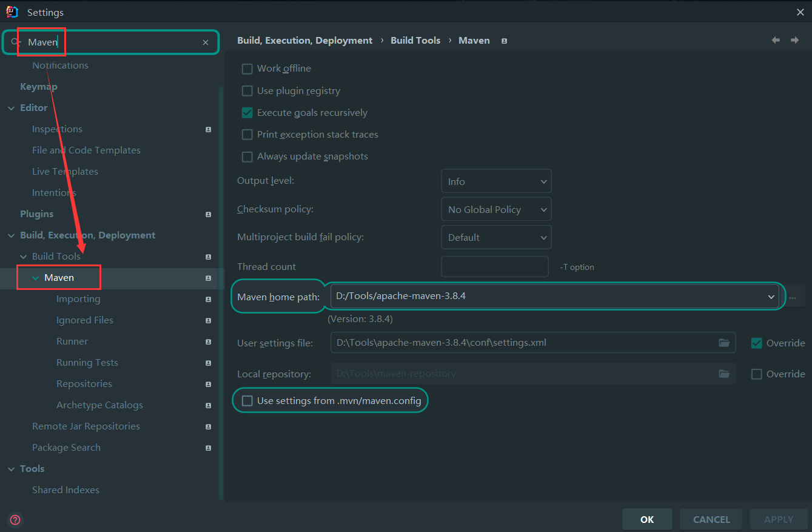Click the project-level icon beside Inspections
The width and height of the screenshot is (812, 532).
click(208, 129)
